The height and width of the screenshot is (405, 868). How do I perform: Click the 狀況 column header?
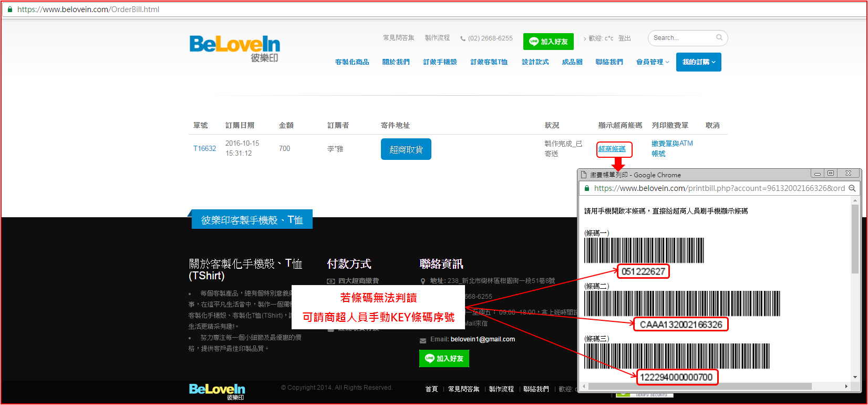pyautogui.click(x=552, y=125)
